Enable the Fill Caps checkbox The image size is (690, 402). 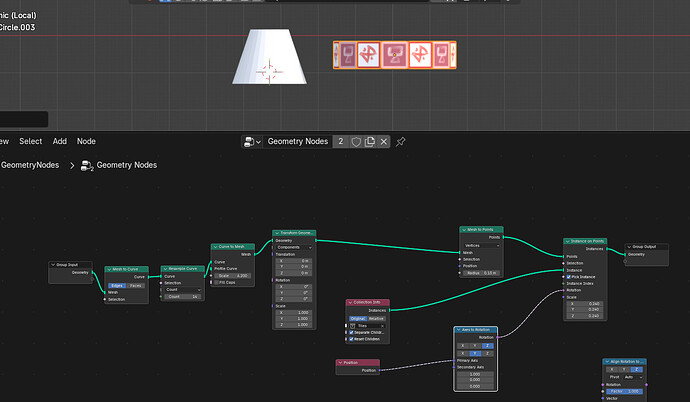pyautogui.click(x=216, y=282)
